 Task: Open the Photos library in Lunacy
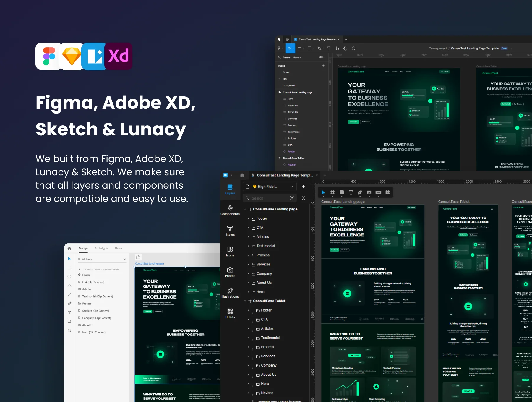pyautogui.click(x=230, y=272)
